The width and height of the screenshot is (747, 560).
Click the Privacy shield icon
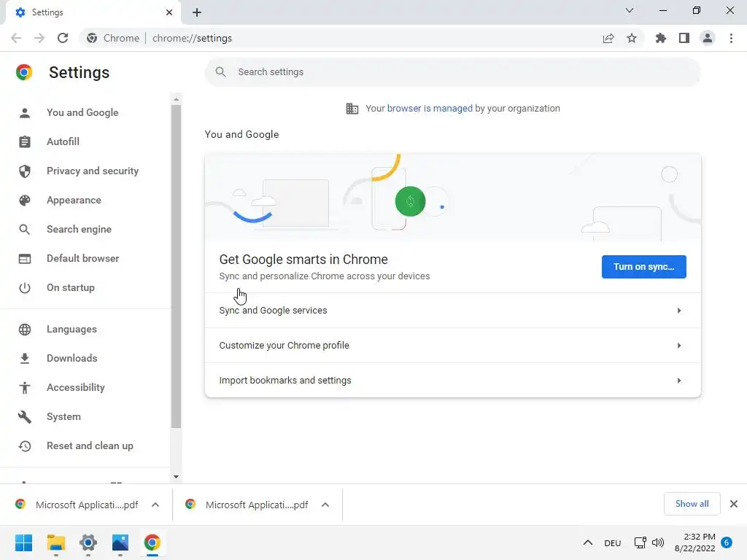coord(25,171)
